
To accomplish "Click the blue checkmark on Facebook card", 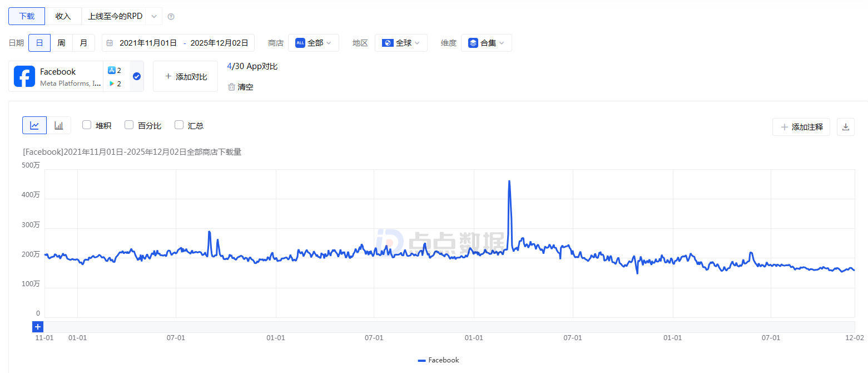I will pos(137,76).
